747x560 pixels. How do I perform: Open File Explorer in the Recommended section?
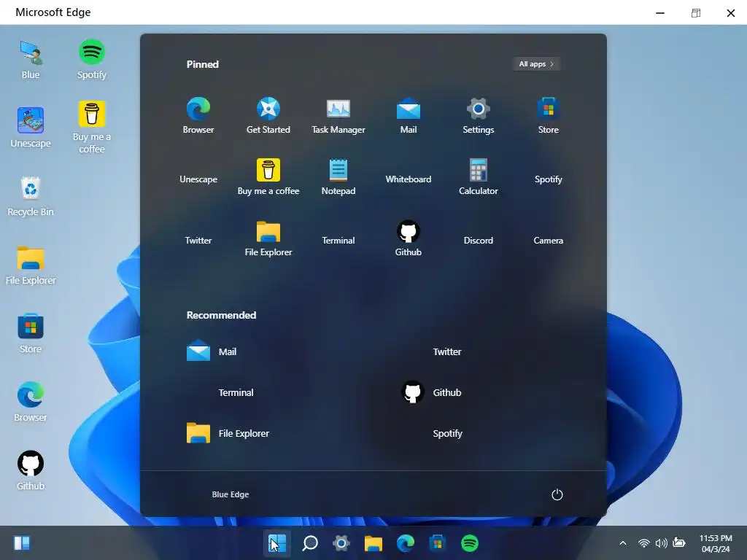click(x=228, y=433)
